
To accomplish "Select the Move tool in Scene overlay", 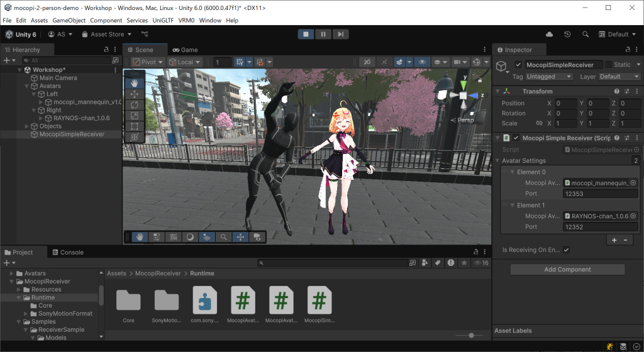I will point(135,94).
